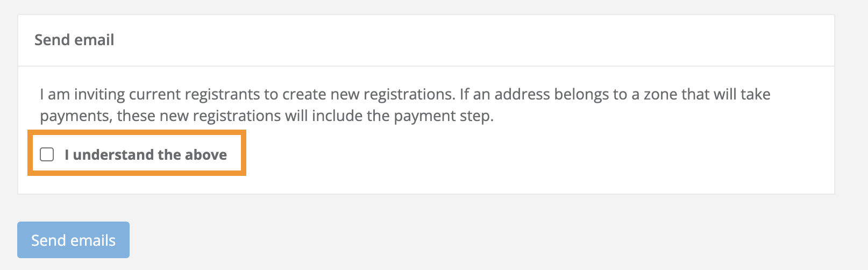This screenshot has height=270, width=868.
Task: Click empty white space right of the checkbox label
Action: pyautogui.click(x=484, y=155)
